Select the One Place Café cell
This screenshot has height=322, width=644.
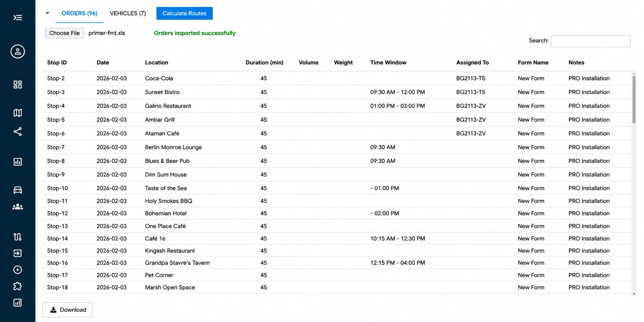[x=165, y=226]
